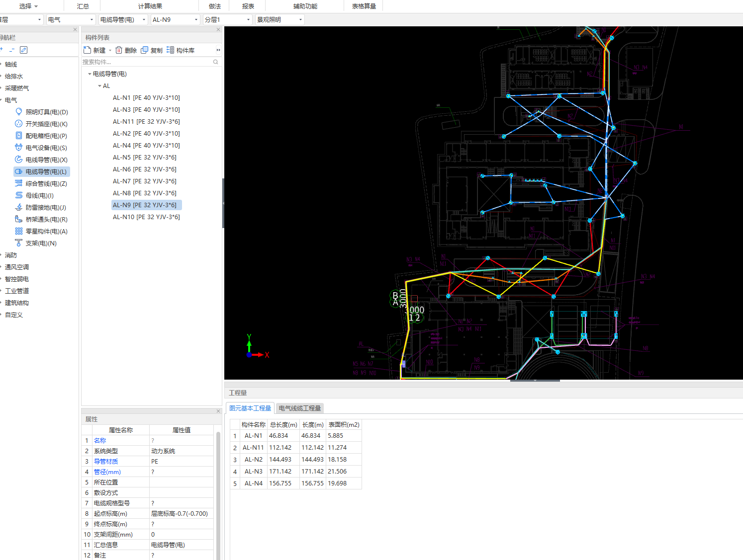This screenshot has width=743, height=560.
Task: Click the 总长度(m) column header
Action: pos(283,425)
